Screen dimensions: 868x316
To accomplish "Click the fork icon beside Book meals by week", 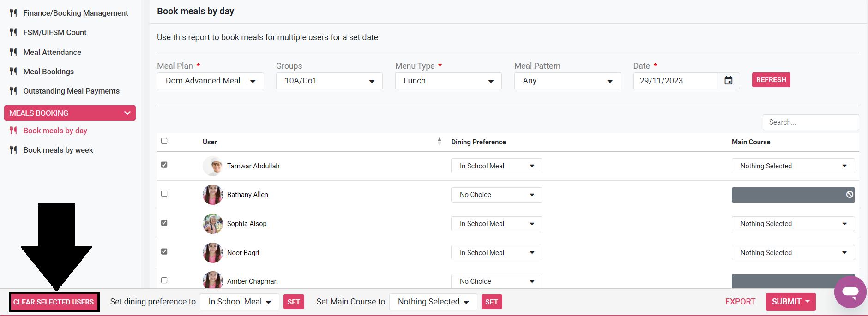I will point(13,150).
